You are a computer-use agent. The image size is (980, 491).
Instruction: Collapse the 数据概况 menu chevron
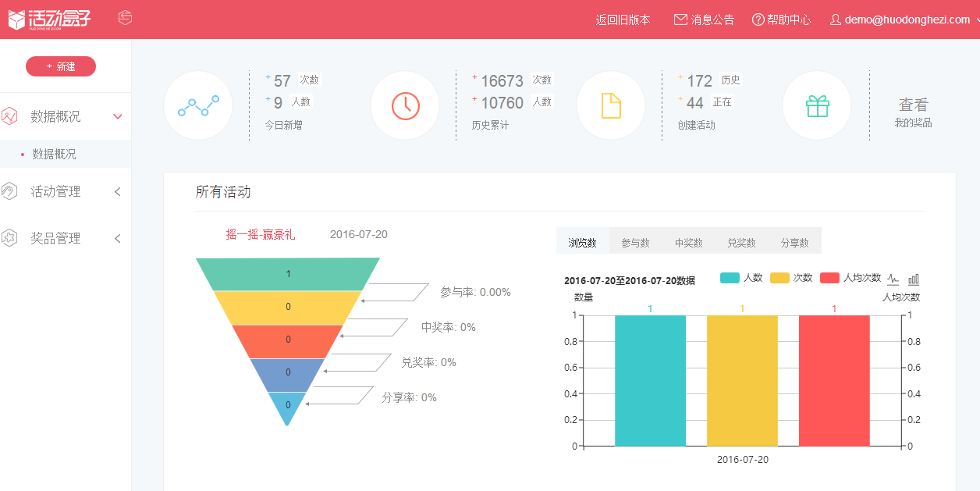(118, 116)
